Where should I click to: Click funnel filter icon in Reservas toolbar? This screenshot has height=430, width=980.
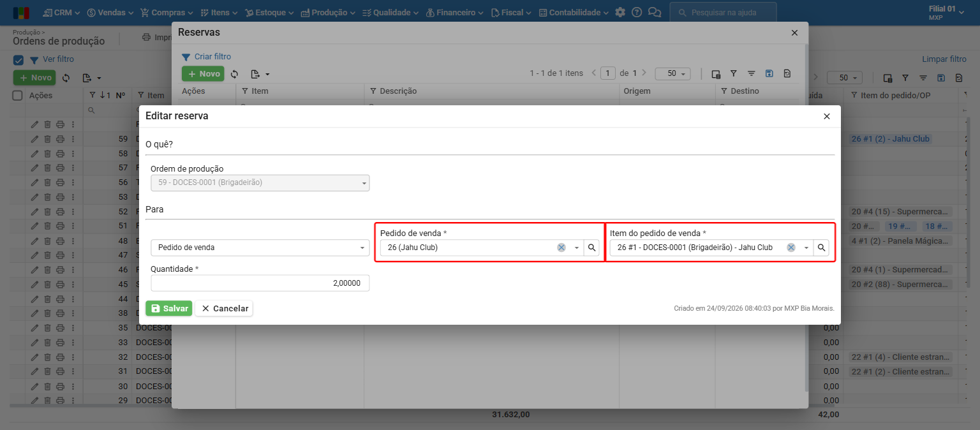click(734, 73)
